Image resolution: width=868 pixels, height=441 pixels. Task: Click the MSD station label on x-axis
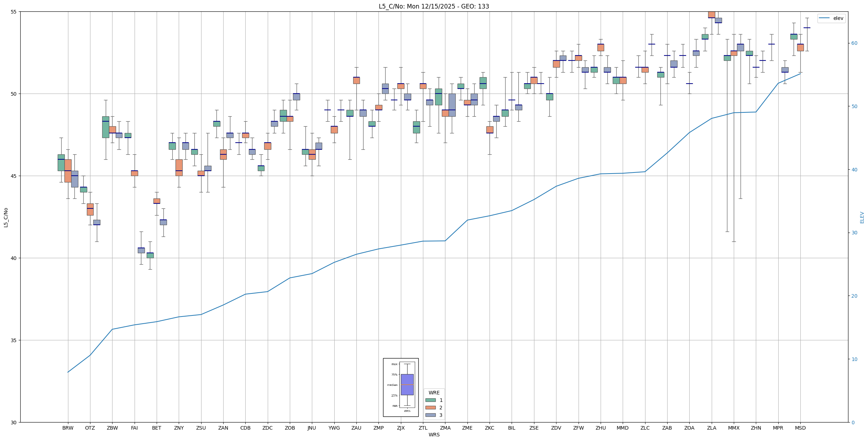[x=800, y=428]
